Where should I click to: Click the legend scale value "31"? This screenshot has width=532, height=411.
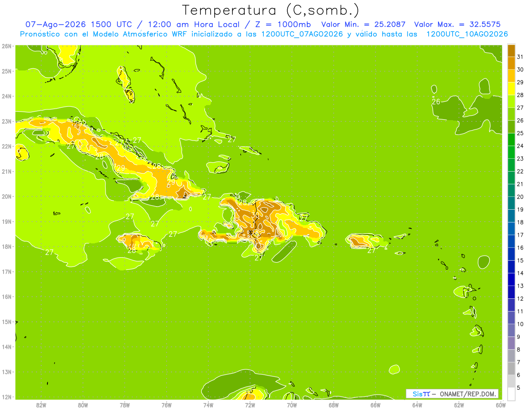tap(520, 57)
